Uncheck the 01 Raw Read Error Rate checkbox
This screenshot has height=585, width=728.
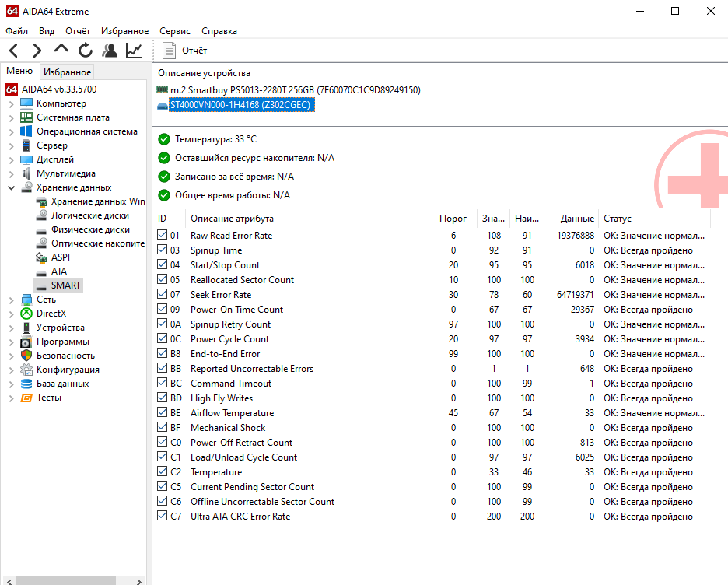pyautogui.click(x=162, y=234)
